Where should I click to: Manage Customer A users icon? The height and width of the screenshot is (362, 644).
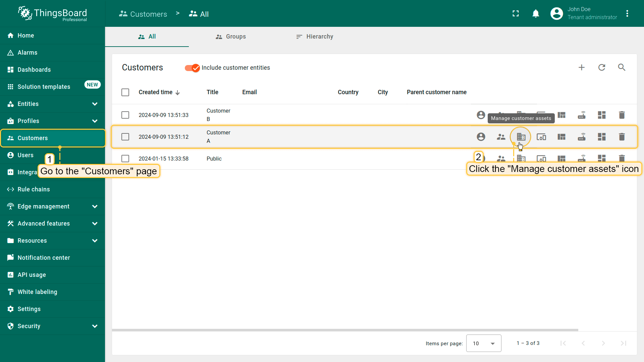481,137
